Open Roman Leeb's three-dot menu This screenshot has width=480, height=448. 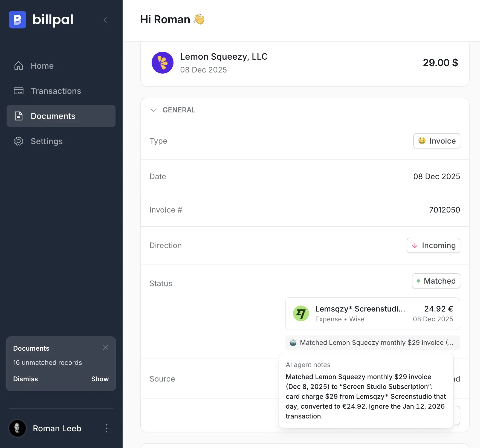pyautogui.click(x=107, y=428)
